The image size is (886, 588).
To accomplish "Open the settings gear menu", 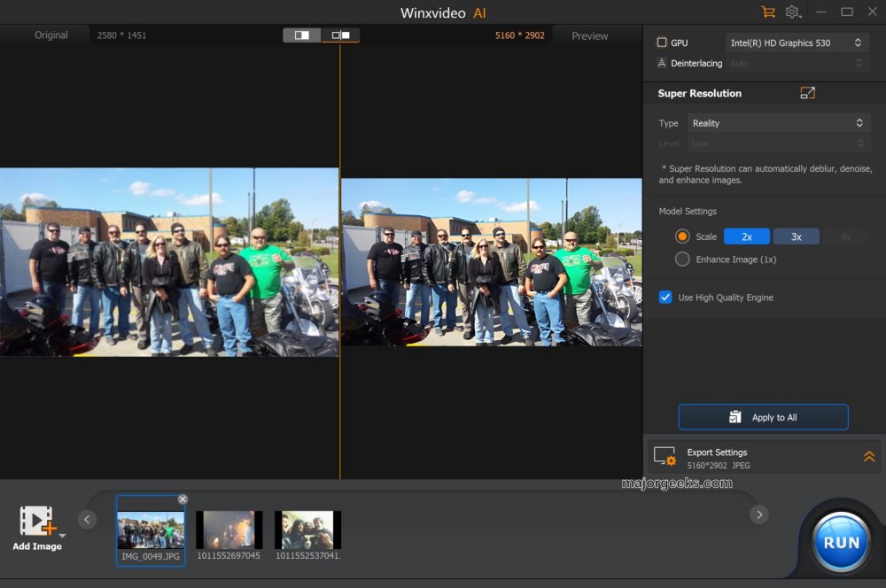I will [792, 12].
